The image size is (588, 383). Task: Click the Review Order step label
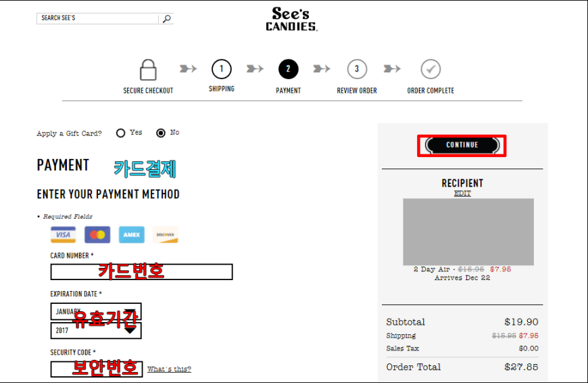[x=357, y=91]
